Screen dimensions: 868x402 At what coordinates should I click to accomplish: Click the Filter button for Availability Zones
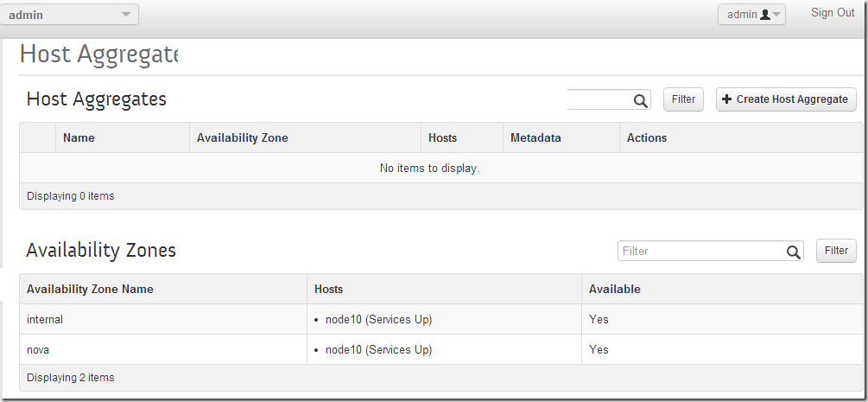[836, 251]
